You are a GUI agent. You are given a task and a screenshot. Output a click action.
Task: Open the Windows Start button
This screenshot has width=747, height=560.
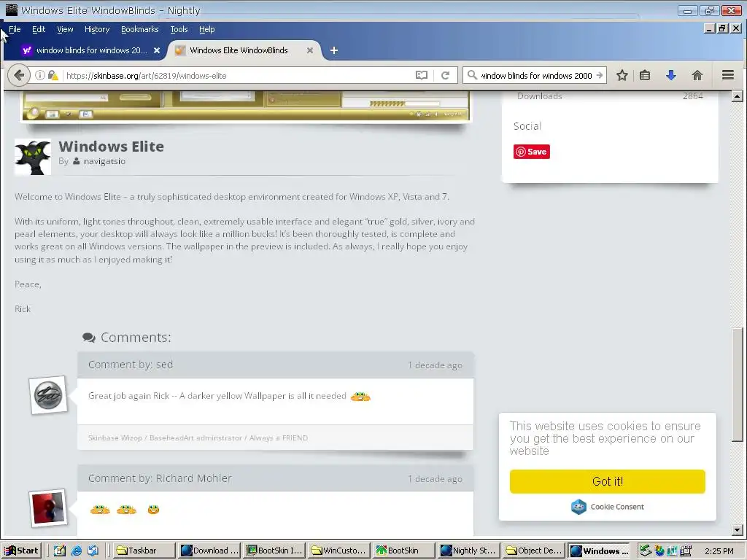pyautogui.click(x=22, y=551)
